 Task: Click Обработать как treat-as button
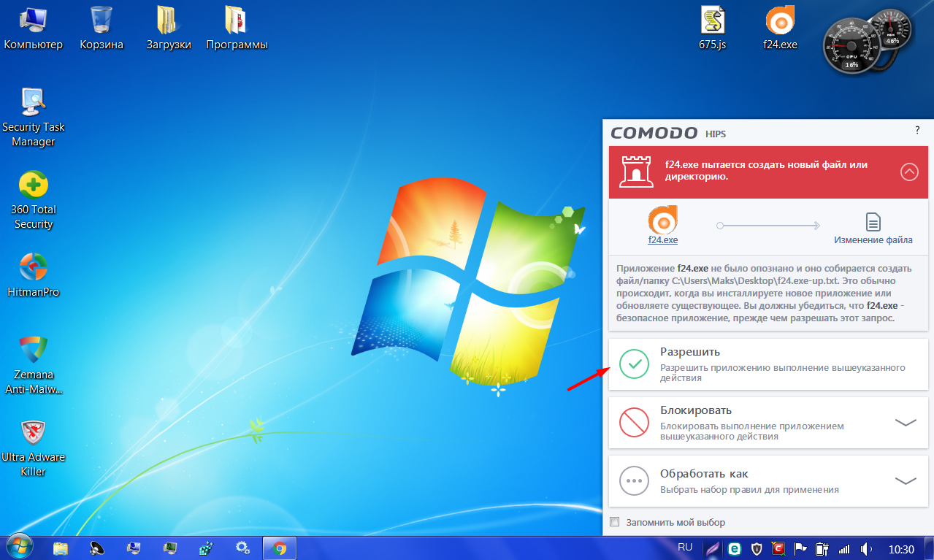click(x=768, y=481)
